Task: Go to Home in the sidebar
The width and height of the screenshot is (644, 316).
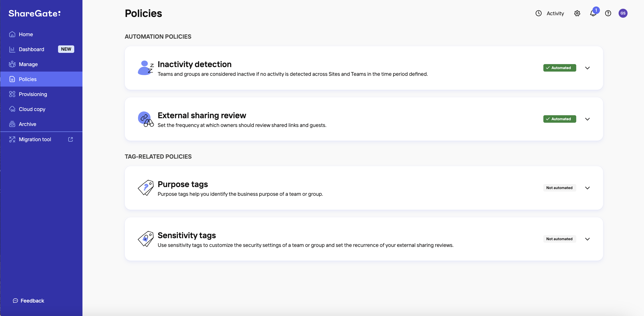Action: click(41, 34)
